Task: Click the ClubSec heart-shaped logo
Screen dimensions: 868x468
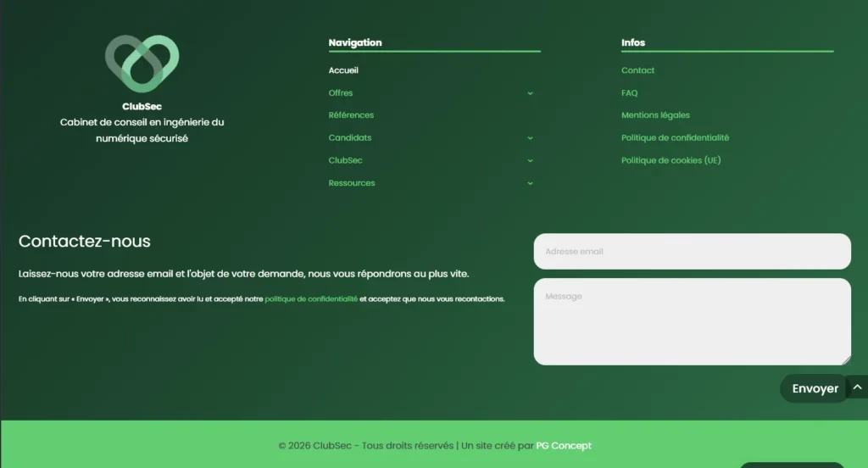Action: coord(142,64)
